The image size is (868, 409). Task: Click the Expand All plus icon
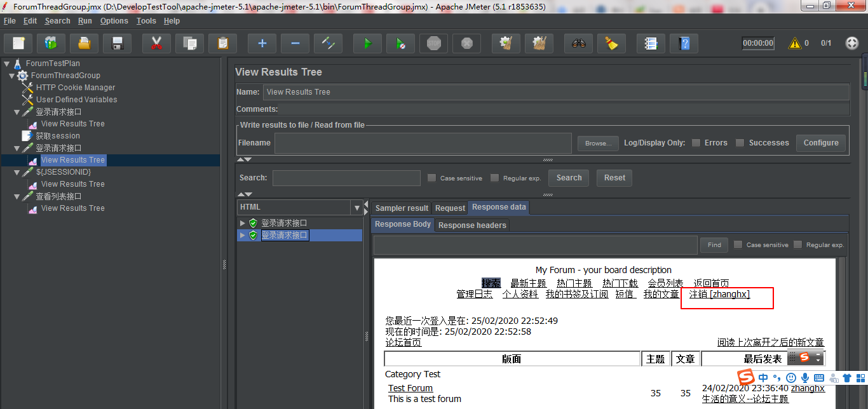(262, 43)
